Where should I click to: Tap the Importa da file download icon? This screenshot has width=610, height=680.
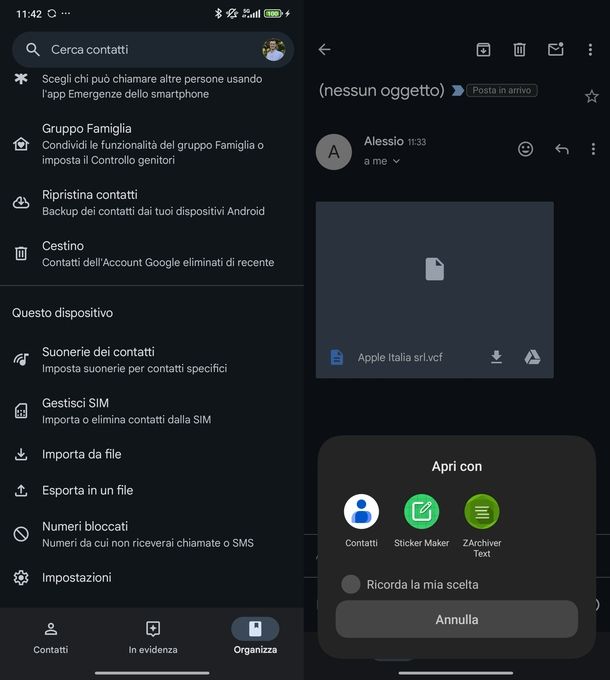tap(21, 454)
